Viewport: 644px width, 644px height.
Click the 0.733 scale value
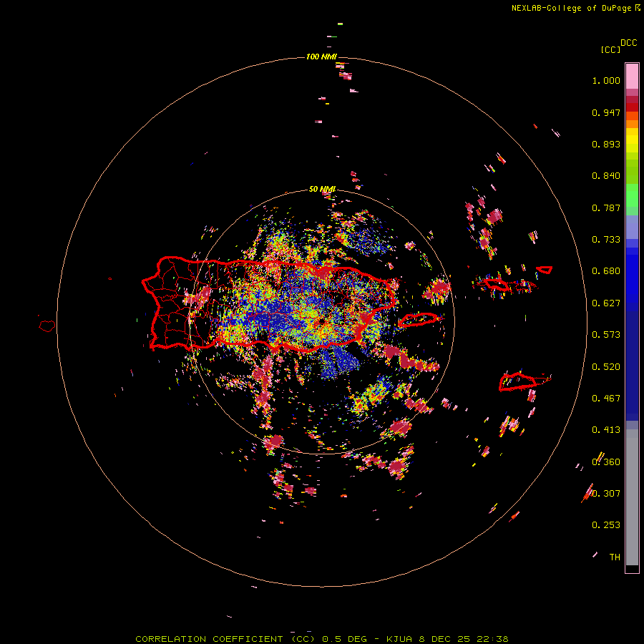[x=606, y=240]
